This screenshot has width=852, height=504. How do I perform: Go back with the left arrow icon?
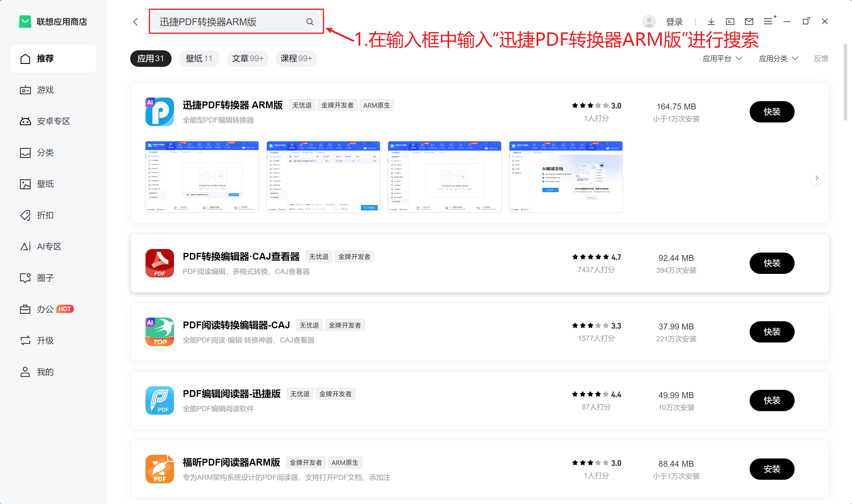point(135,22)
